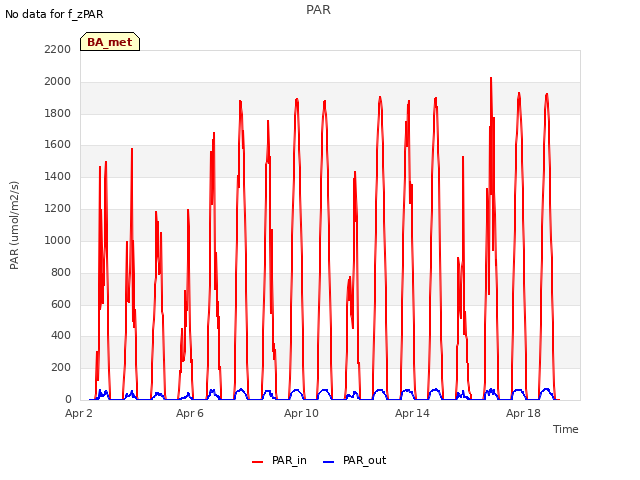Click the Apr 18 x-axis tick label
Viewport: 640px width, 480px height.
coord(523,413)
